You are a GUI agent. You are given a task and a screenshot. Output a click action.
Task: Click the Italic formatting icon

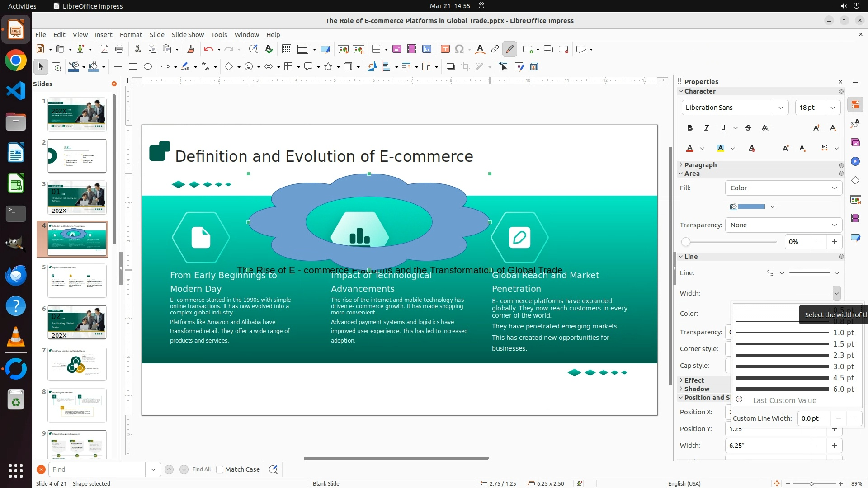[x=706, y=128]
